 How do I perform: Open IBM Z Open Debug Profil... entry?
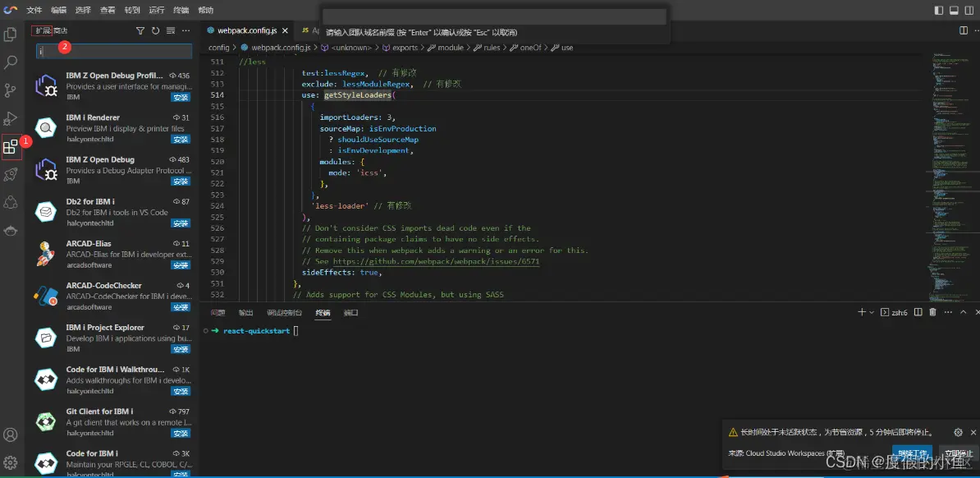point(112,85)
